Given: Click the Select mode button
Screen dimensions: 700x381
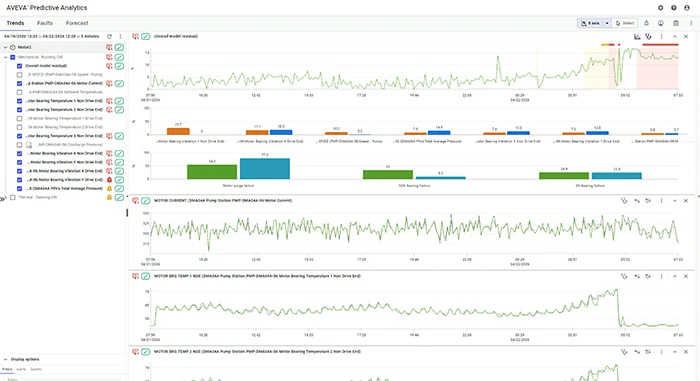Looking at the screenshot, I should 625,23.
